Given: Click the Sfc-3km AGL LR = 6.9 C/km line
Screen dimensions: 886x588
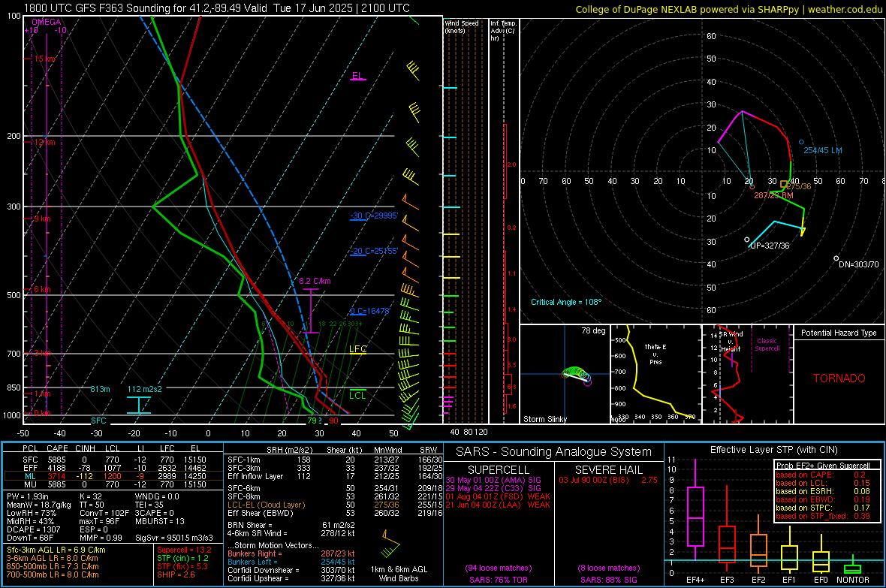Looking at the screenshot, I should [x=56, y=550].
